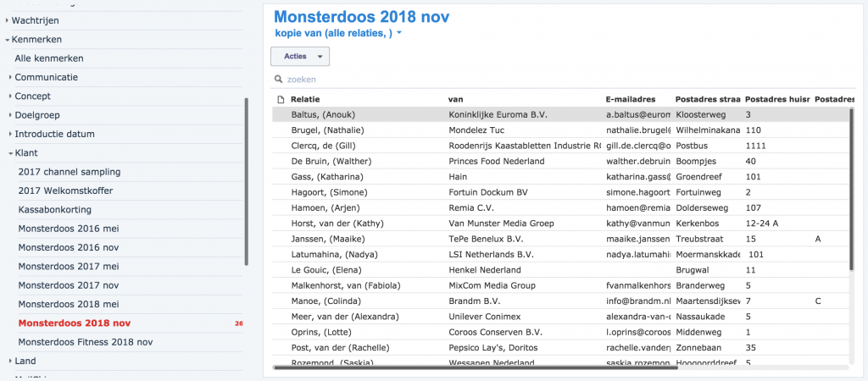The width and height of the screenshot is (868, 381).
Task: Open the 'kopie van (alle relaties, )' dropdown
Action: coord(338,33)
